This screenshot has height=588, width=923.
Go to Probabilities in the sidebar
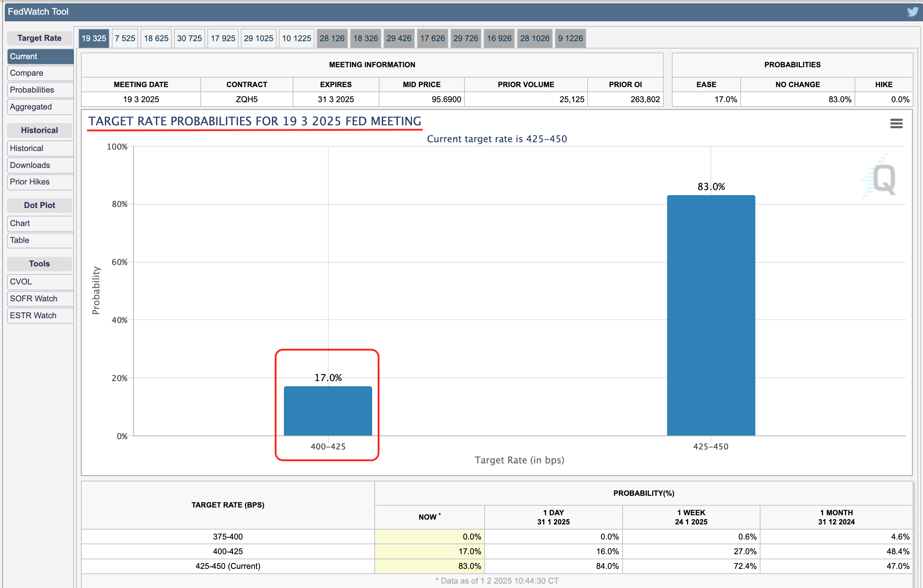click(40, 90)
